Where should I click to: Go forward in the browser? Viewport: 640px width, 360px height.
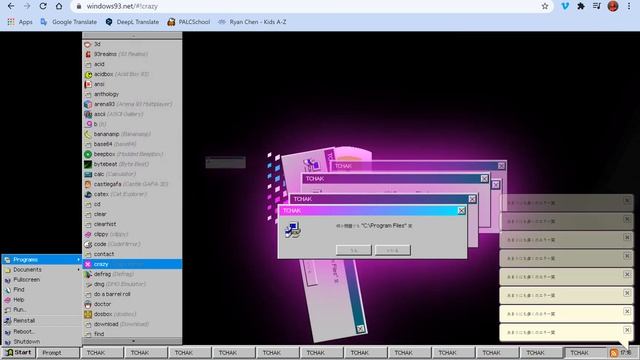click(27, 6)
